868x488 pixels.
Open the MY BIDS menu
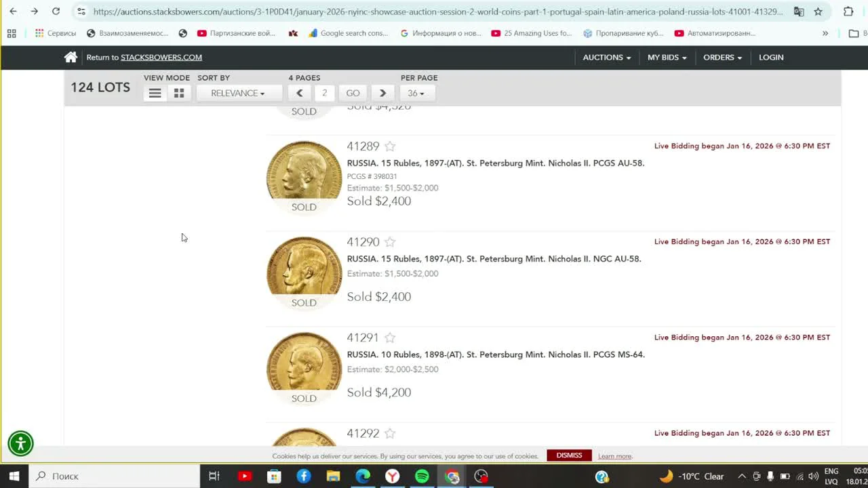pos(666,57)
